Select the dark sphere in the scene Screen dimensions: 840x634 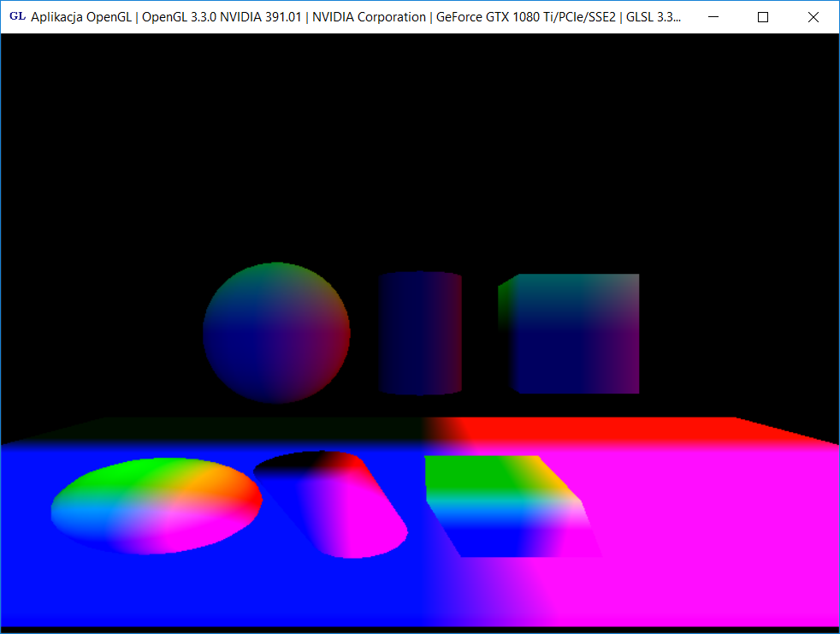tap(276, 333)
